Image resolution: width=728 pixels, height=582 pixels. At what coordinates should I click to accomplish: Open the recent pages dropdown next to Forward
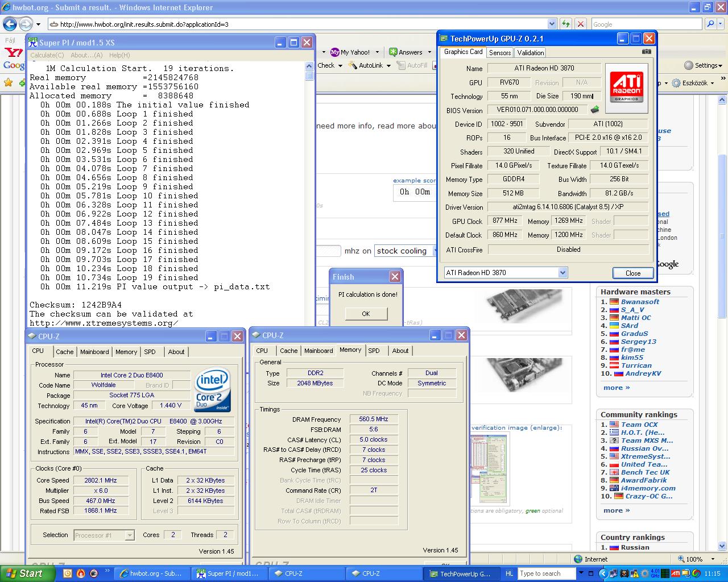[38, 24]
